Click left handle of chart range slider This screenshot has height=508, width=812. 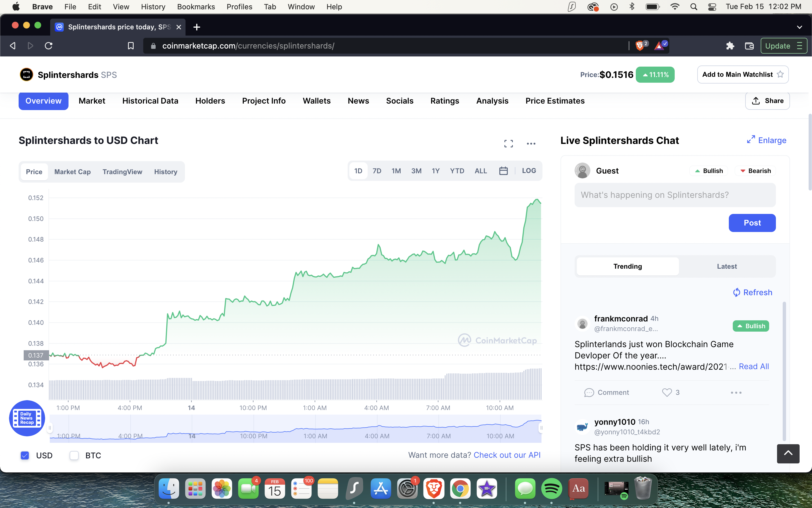click(50, 428)
